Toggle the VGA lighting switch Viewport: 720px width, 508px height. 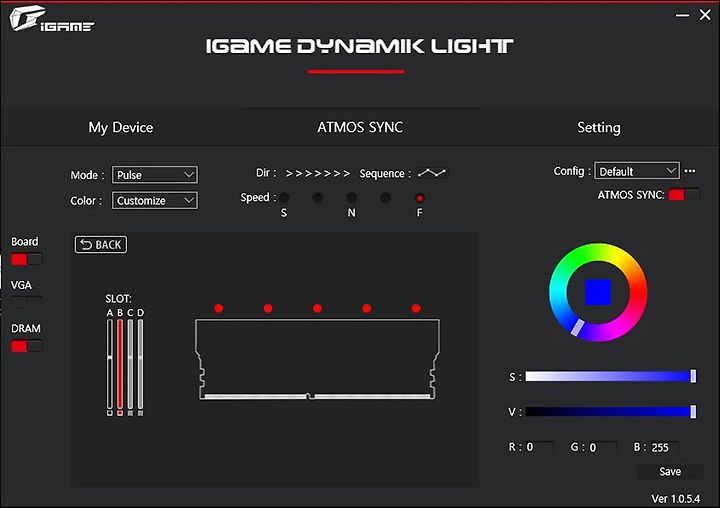pyautogui.click(x=27, y=303)
